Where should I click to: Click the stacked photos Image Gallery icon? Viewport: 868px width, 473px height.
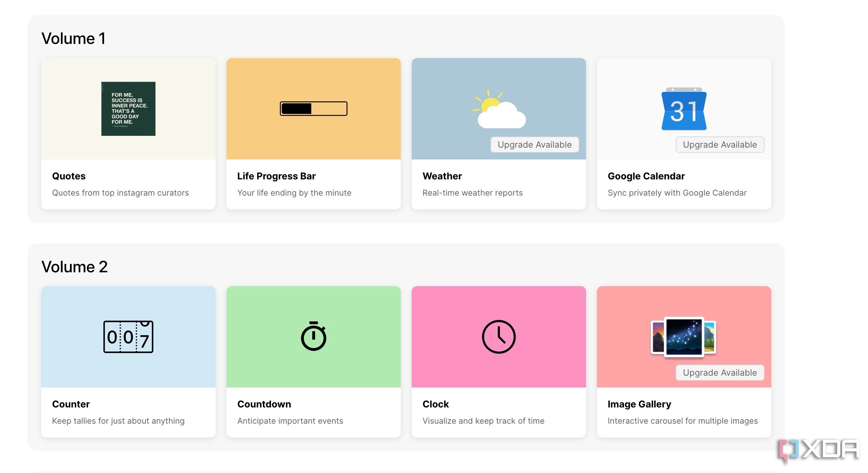tap(683, 337)
